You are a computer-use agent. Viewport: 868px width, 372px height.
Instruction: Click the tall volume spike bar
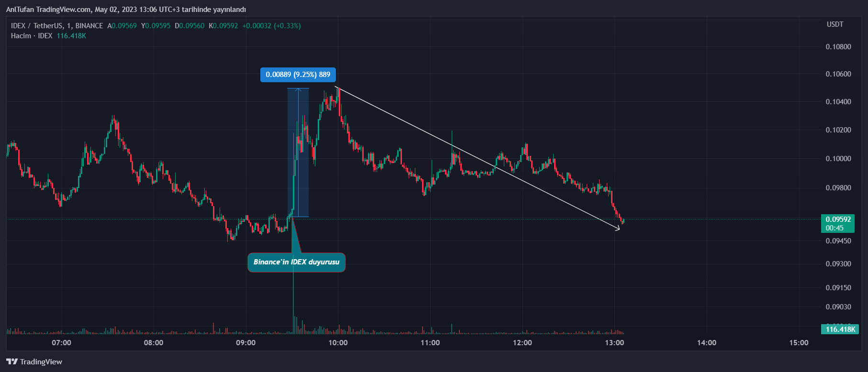click(293, 296)
